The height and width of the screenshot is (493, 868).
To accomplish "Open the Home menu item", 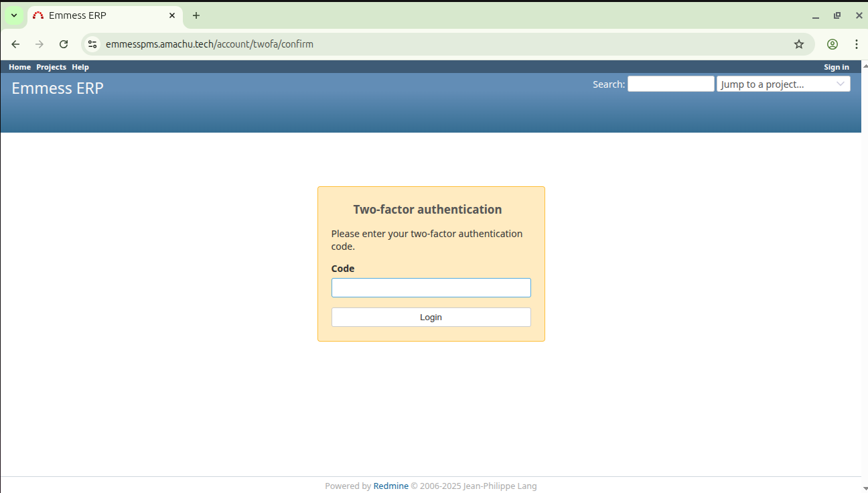I will (x=19, y=67).
